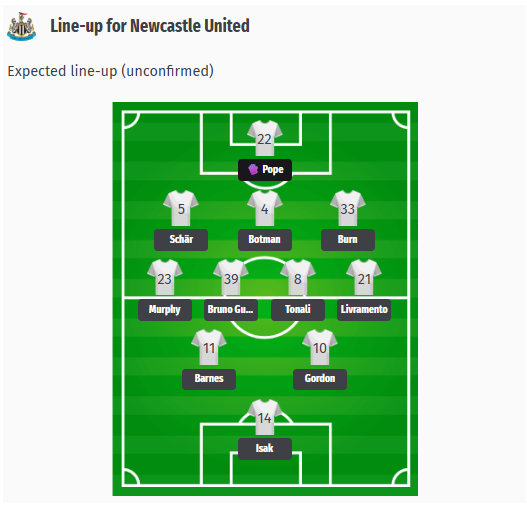Open the Bruno Gu... player label
The image size is (527, 505).
point(231,309)
